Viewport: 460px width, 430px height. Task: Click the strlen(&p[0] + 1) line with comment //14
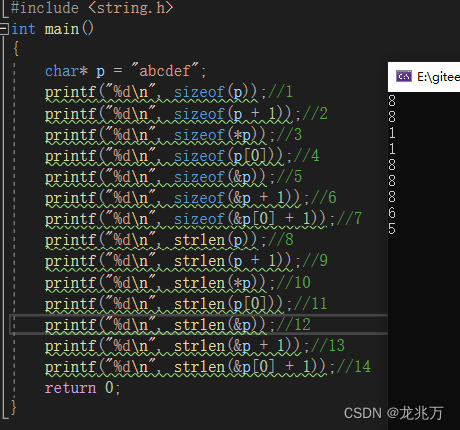pos(208,367)
